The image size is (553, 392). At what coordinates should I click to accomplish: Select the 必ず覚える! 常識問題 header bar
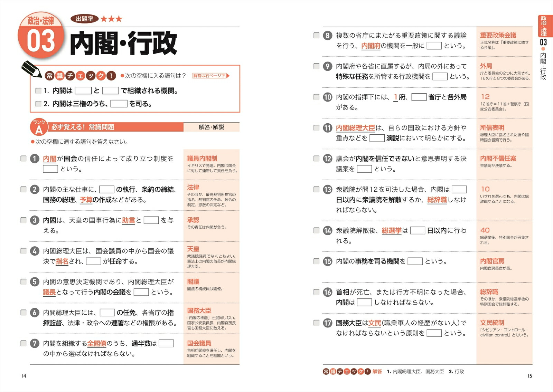coord(116,127)
